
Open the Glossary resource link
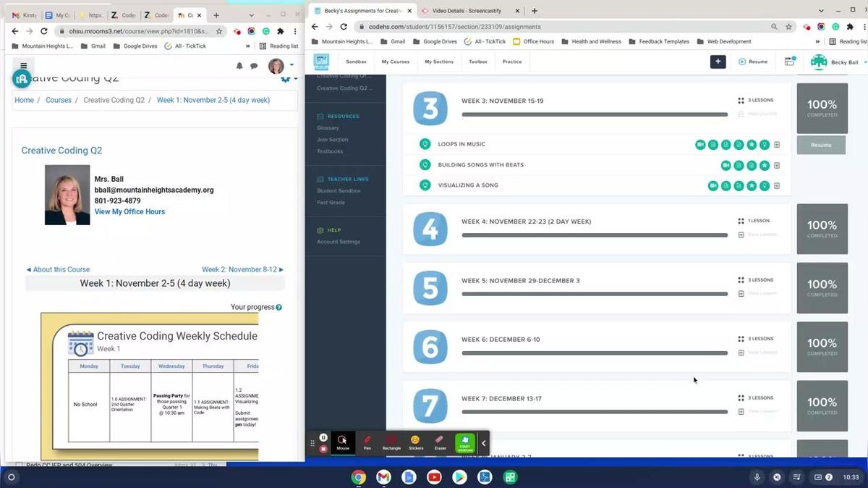coord(328,128)
